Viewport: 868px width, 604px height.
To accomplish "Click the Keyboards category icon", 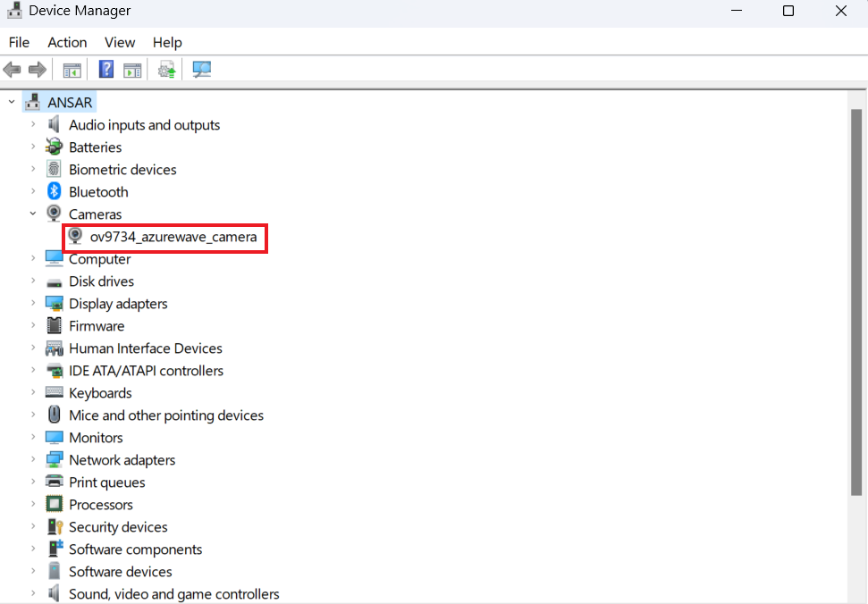I will point(54,392).
